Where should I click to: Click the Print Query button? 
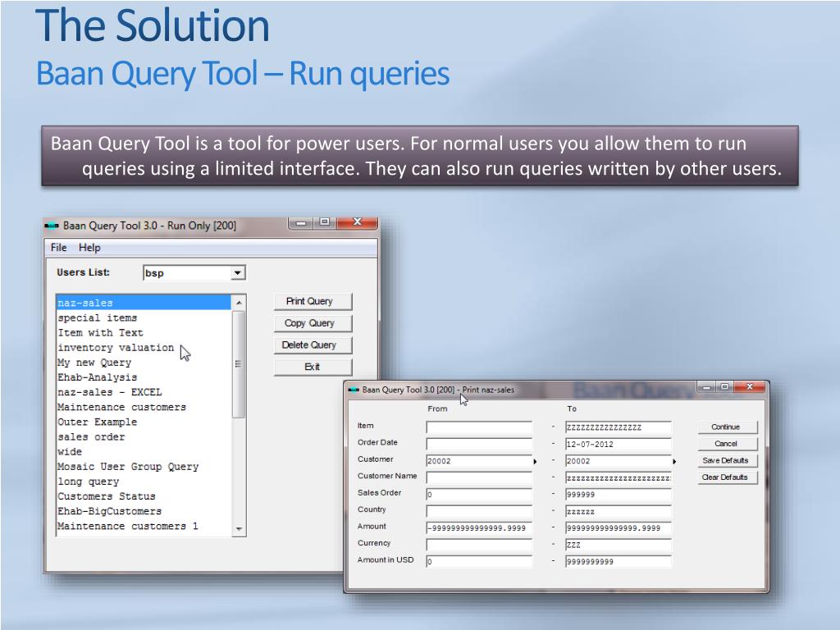click(x=313, y=301)
